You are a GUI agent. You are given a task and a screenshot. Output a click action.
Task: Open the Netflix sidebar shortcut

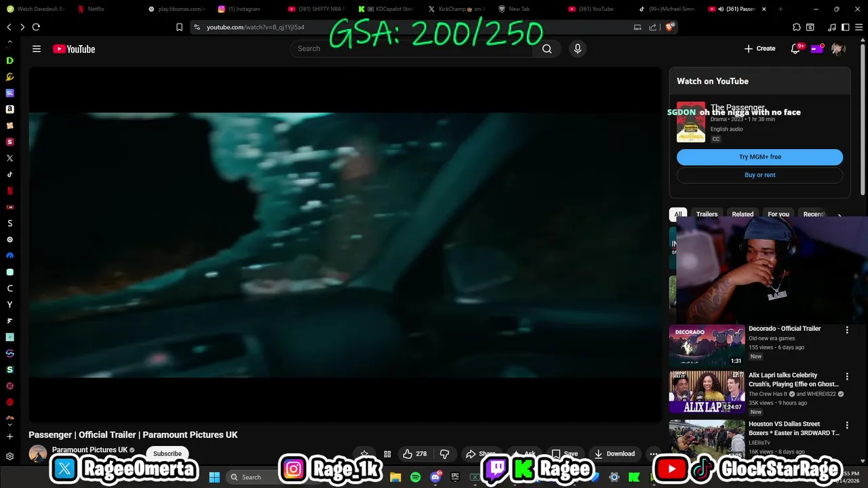click(x=9, y=190)
